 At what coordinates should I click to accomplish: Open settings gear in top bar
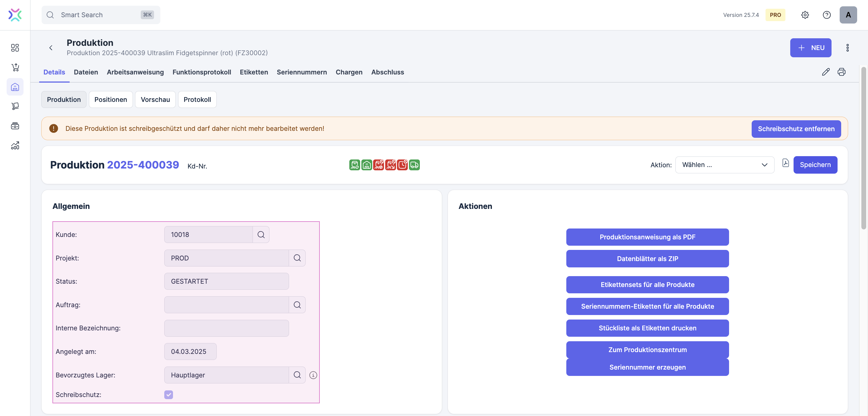click(805, 15)
